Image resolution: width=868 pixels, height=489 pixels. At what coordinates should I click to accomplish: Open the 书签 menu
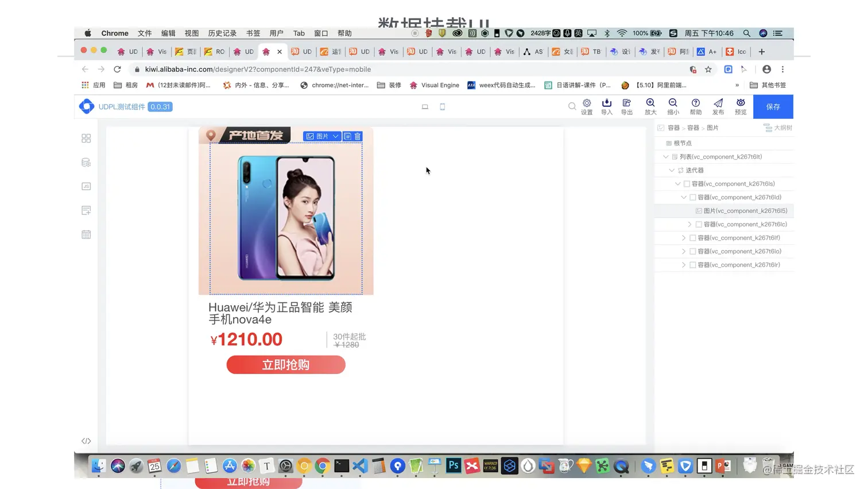(253, 33)
